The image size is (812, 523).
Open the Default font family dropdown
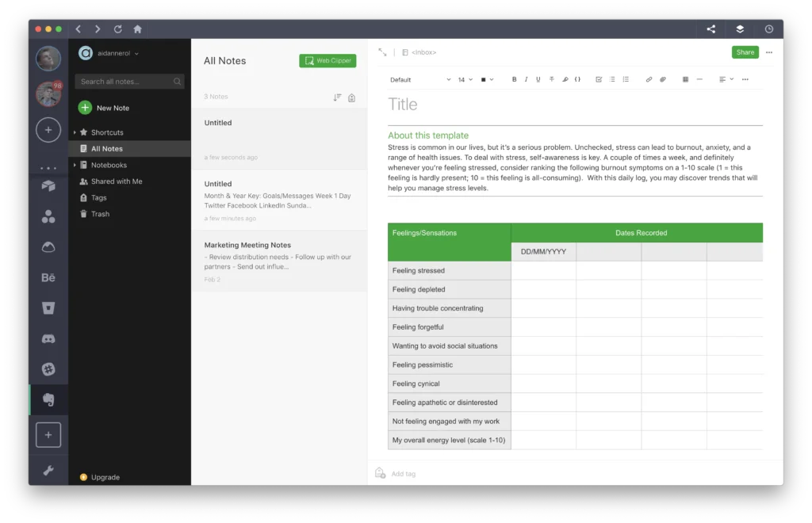pyautogui.click(x=420, y=80)
